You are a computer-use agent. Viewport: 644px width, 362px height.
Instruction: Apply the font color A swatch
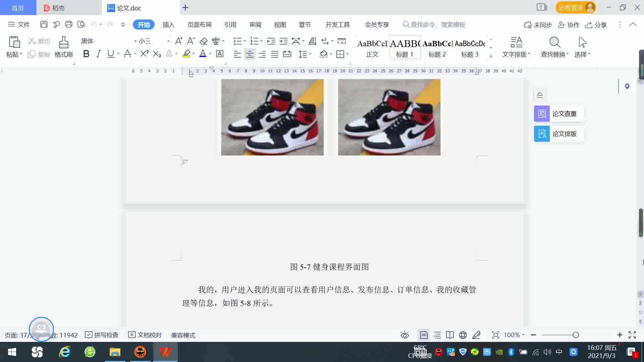click(203, 54)
